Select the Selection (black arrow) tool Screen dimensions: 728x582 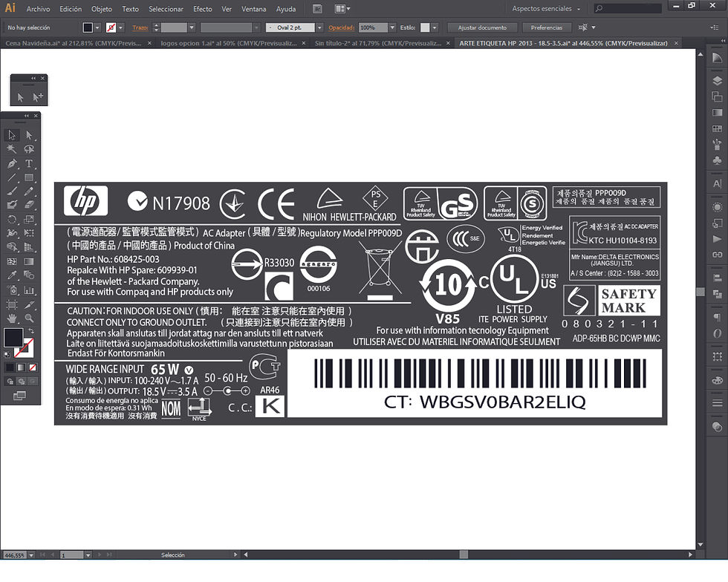[x=12, y=135]
